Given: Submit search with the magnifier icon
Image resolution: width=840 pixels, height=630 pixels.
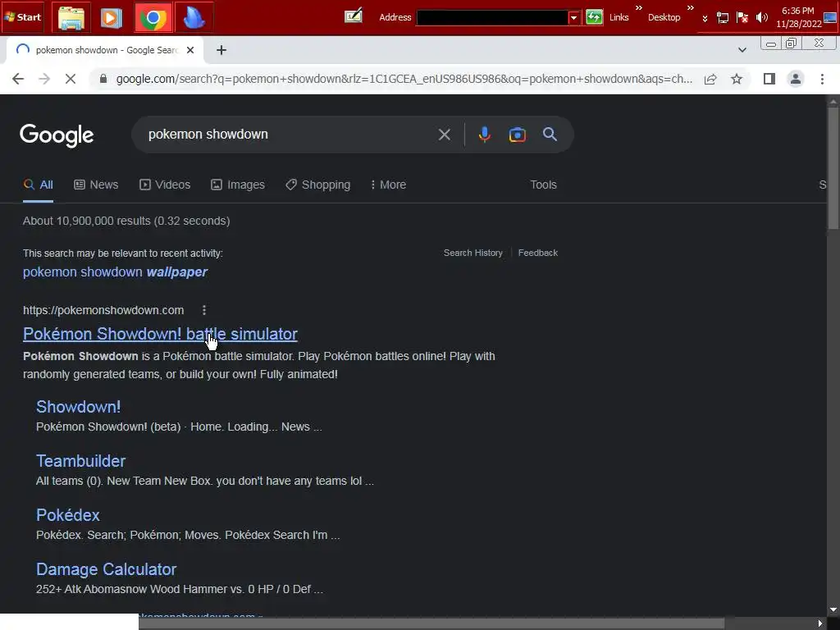Looking at the screenshot, I should coord(550,134).
